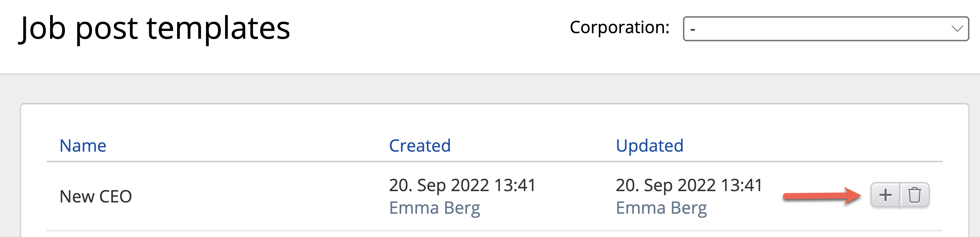
Task: Click the created date 20. Sep 2022 13:41
Action: tap(462, 185)
